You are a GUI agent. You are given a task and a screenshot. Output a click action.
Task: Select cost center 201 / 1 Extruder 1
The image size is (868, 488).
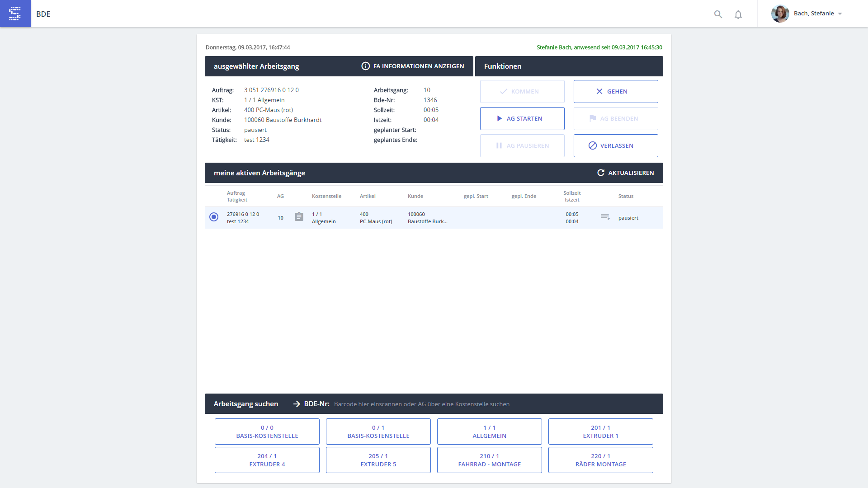pos(600,432)
